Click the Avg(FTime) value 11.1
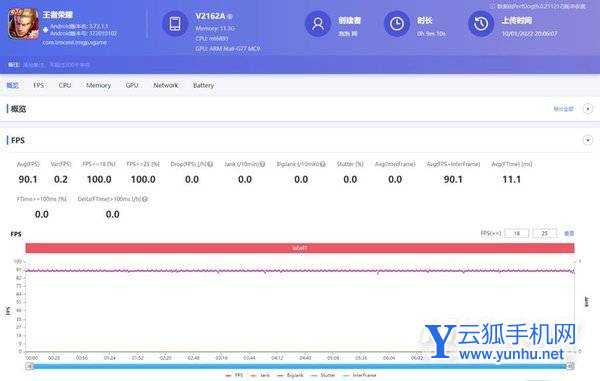600x381 pixels. coord(511,179)
